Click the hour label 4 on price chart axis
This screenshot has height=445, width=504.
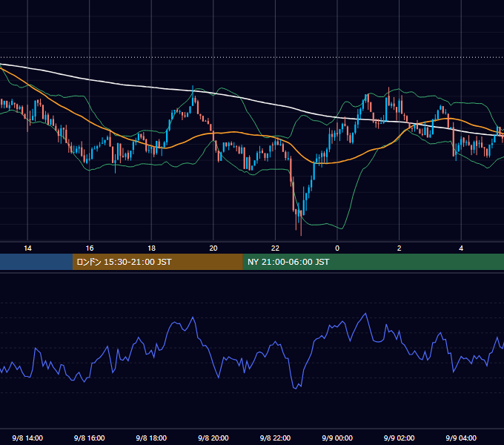pos(461,248)
